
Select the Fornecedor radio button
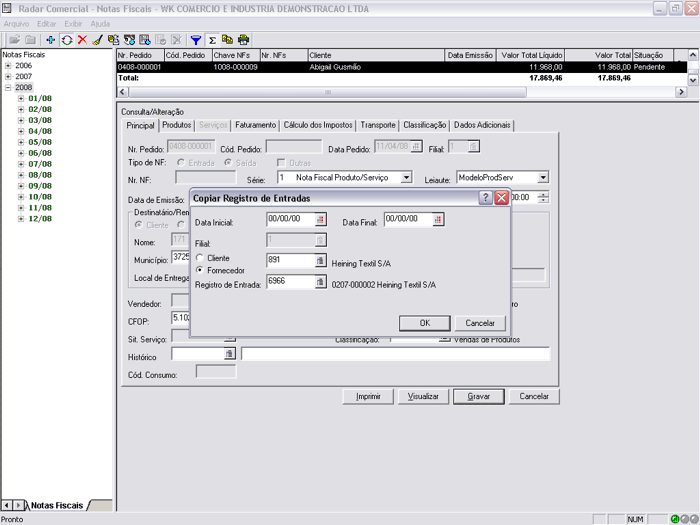(200, 270)
